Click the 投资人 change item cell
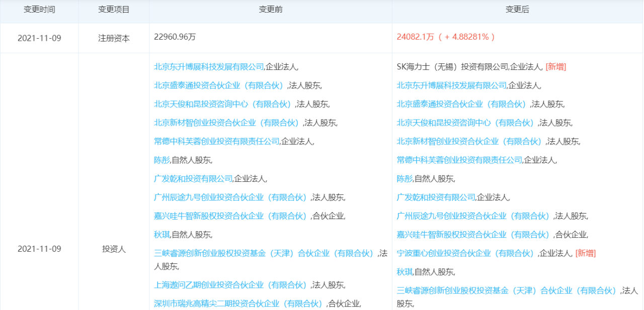Screen dimensions: 644x310 pos(114,249)
